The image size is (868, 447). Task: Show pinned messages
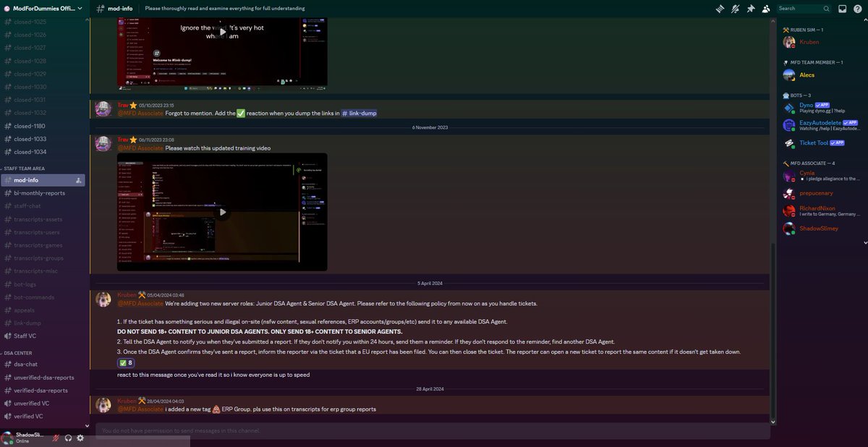[x=751, y=9]
